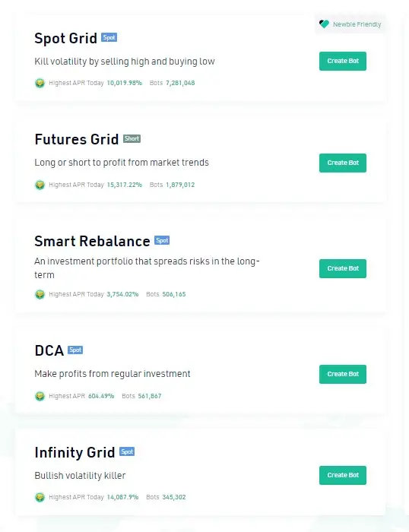Create a Futures Grid bot

(343, 163)
